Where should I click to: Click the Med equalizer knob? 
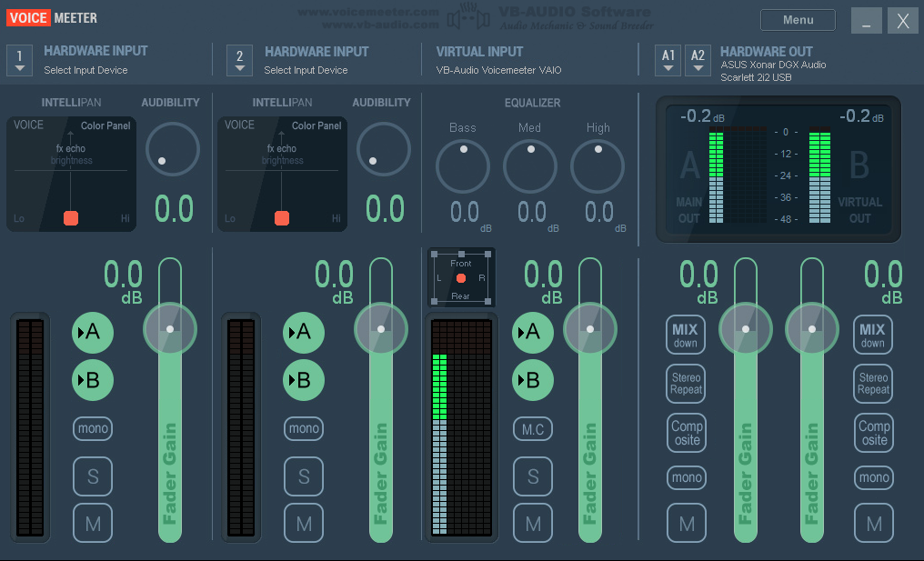tap(530, 166)
